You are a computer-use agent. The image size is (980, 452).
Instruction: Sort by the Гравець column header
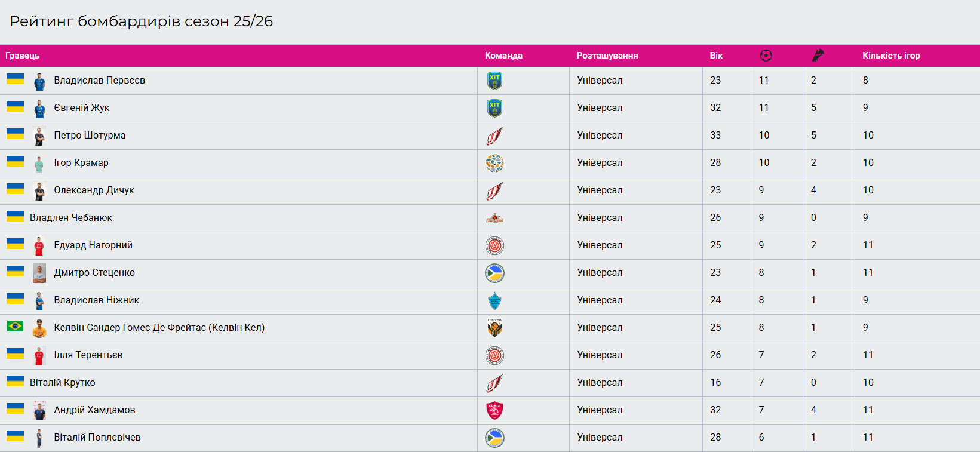point(23,56)
